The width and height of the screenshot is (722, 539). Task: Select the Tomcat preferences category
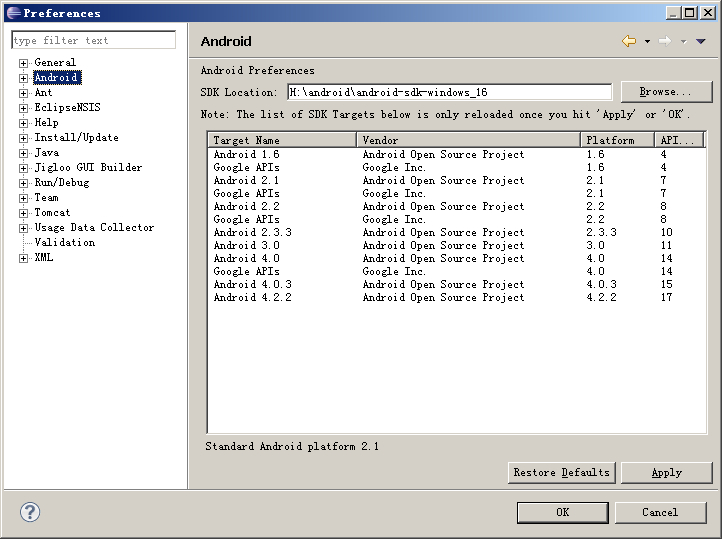[x=52, y=212]
